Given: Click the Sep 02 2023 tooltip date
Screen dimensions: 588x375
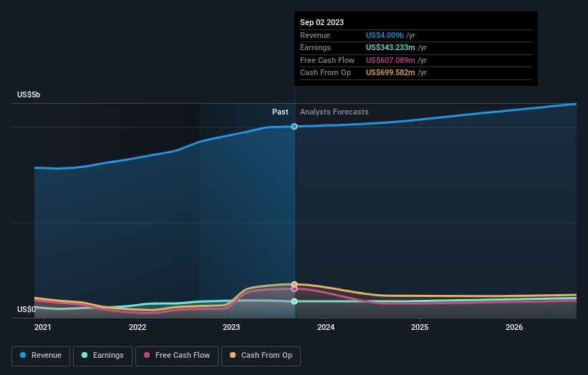Looking at the screenshot, I should tap(322, 22).
